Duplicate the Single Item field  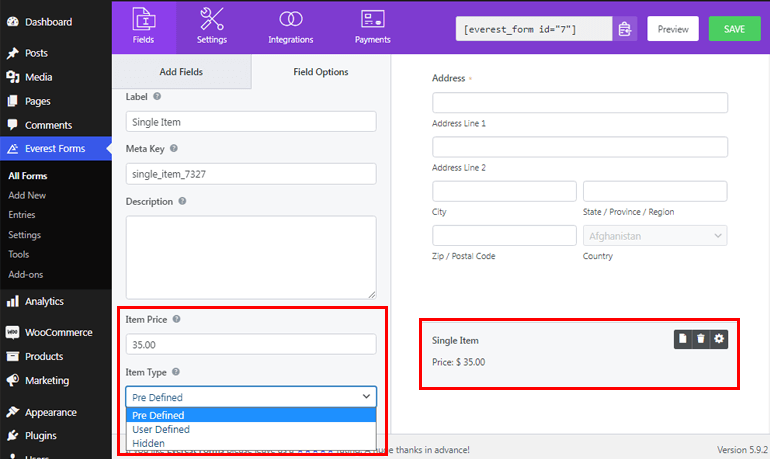click(683, 339)
